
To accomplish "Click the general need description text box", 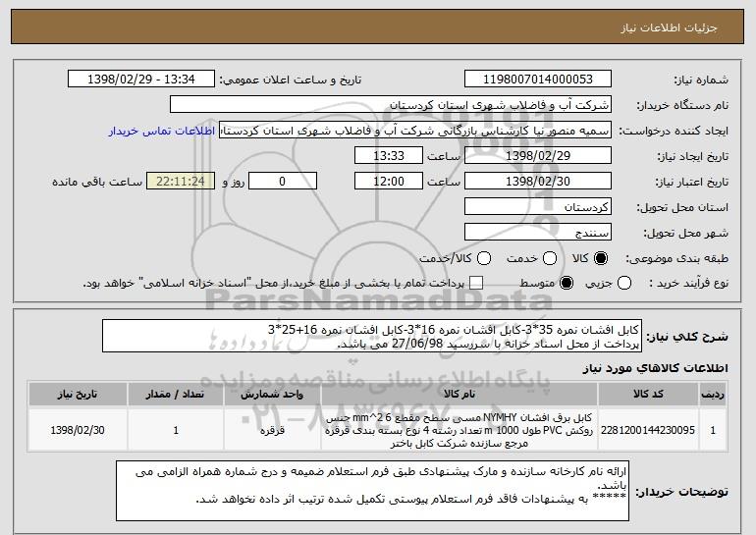I will click(372, 336).
